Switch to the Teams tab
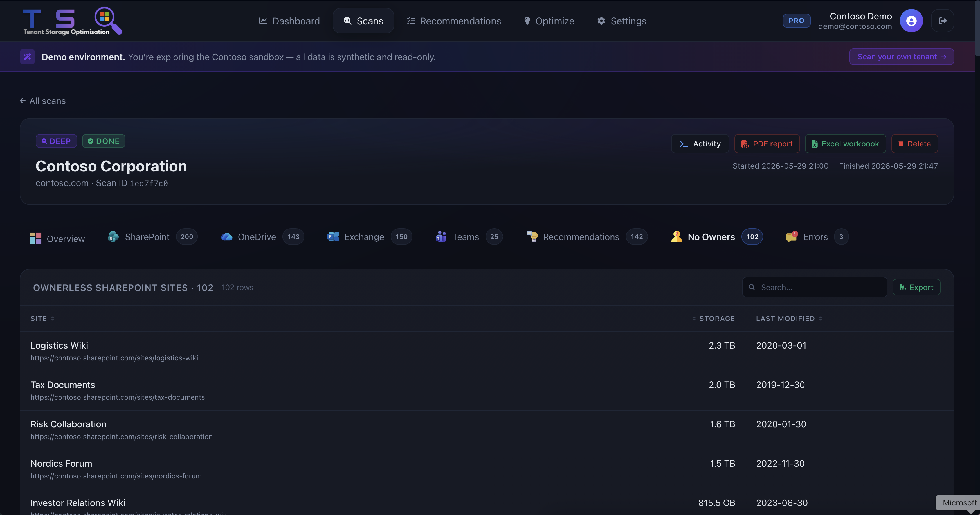Screen dimensions: 980x515 (469, 237)
